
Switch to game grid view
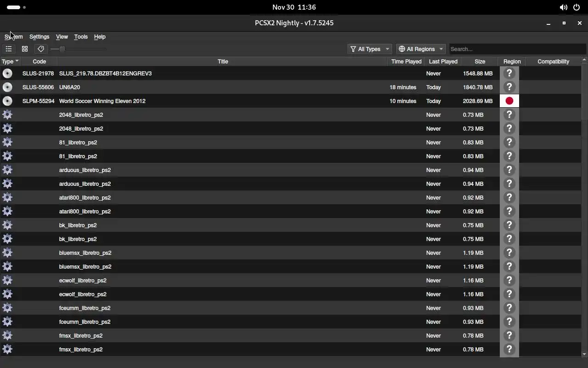[25, 49]
